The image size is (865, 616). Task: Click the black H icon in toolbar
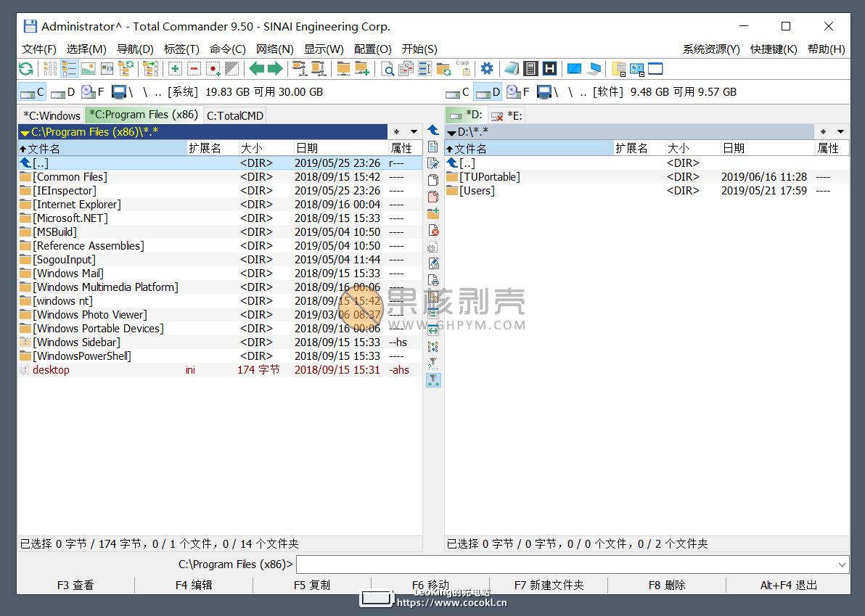click(549, 69)
